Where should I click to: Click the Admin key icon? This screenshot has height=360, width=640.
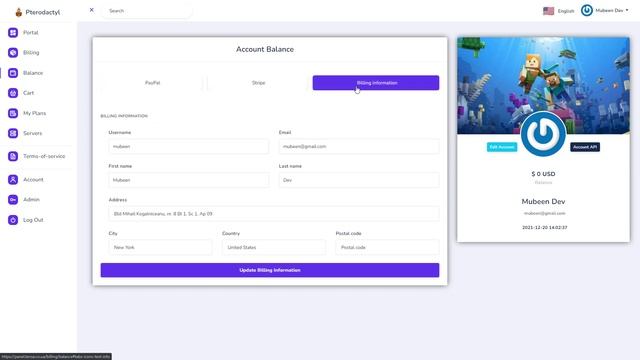tap(13, 200)
